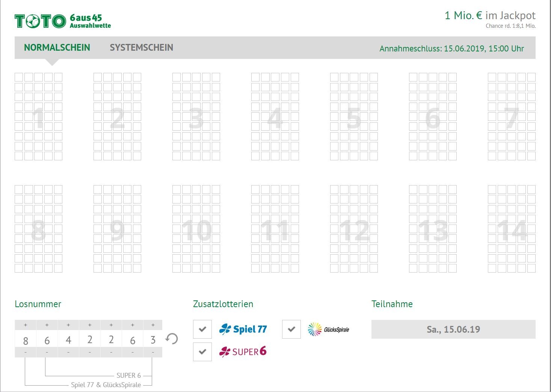The width and height of the screenshot is (551, 392).
Task: Increase the last Losnummer digit 3
Action: [x=153, y=325]
